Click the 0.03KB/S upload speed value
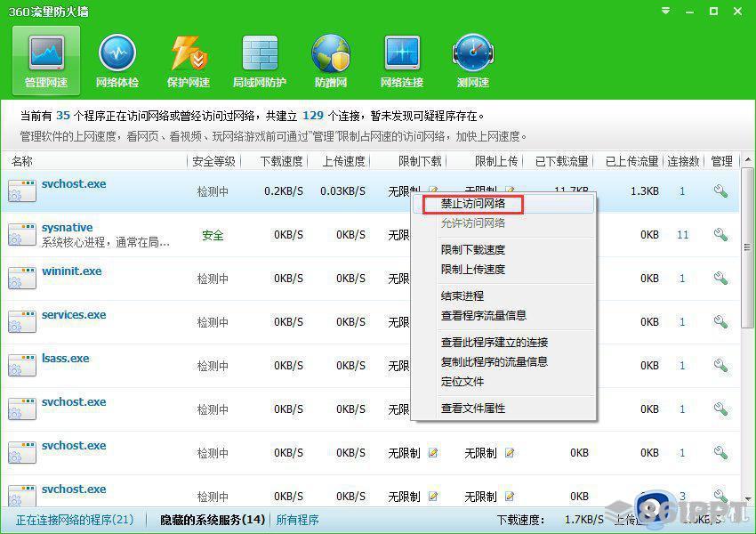The width and height of the screenshot is (756, 534). [342, 191]
